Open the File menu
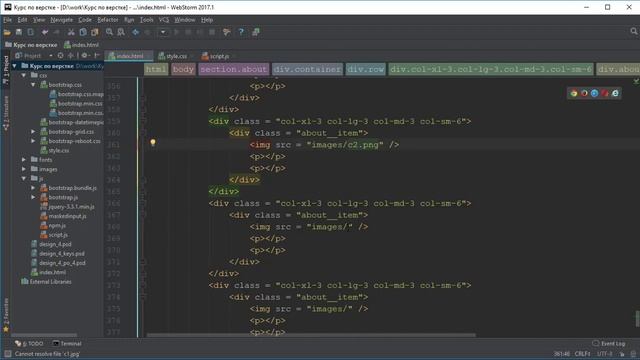This screenshot has height=360, width=640. click(x=7, y=20)
